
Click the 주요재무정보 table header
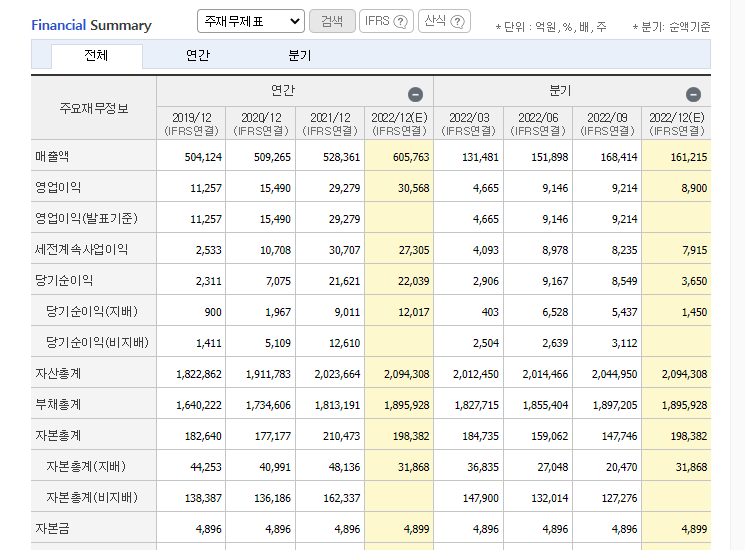pyautogui.click(x=94, y=108)
